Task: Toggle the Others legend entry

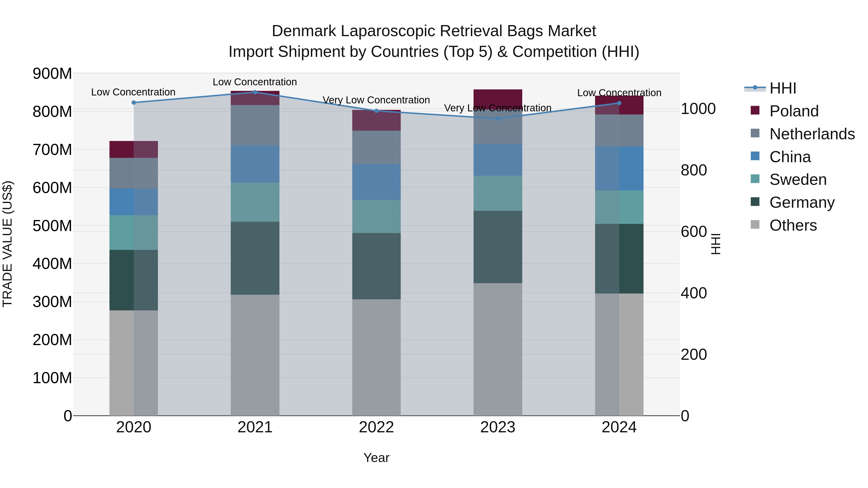Action: 783,225
